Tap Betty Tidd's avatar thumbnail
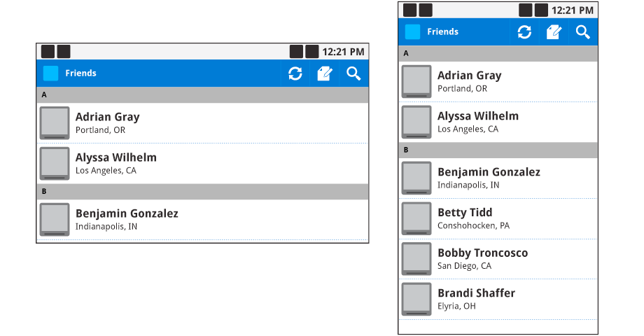Viewport: 644px width, 336px height. pyautogui.click(x=416, y=218)
